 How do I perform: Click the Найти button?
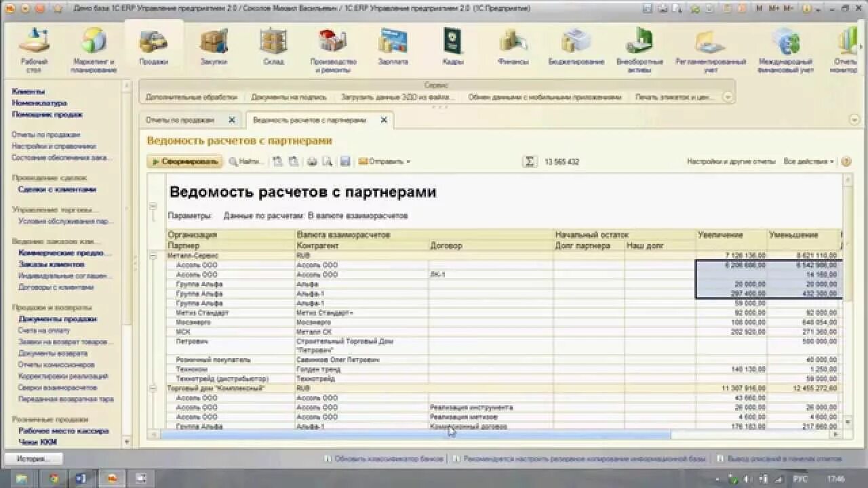(245, 161)
